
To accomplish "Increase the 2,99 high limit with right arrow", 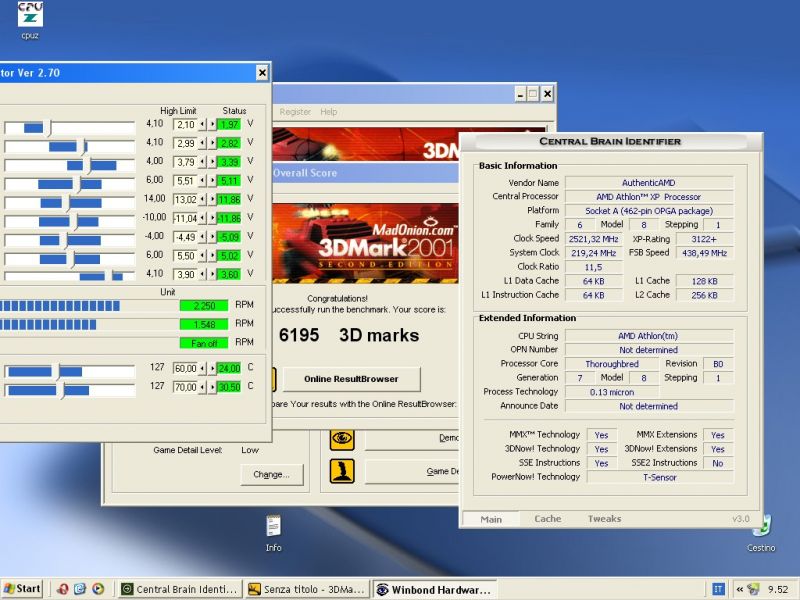I will [212, 143].
